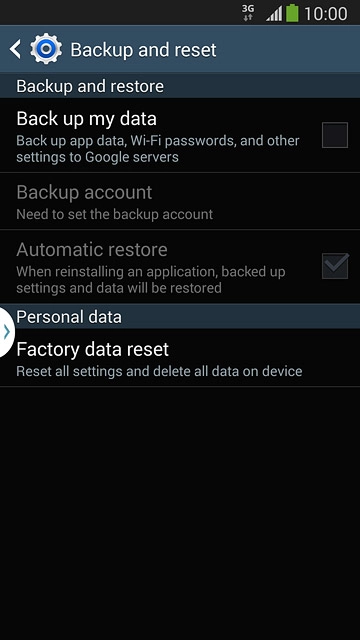Toggle the Automatic restore checkbox
Image resolution: width=360 pixels, height=640 pixels.
[x=335, y=266]
